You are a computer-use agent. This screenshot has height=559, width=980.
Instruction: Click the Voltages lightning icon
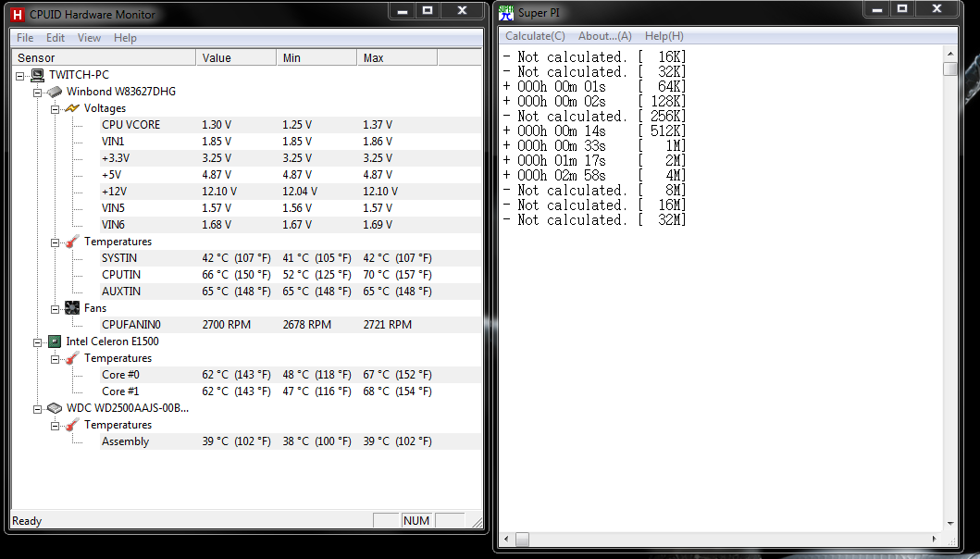[x=72, y=108]
